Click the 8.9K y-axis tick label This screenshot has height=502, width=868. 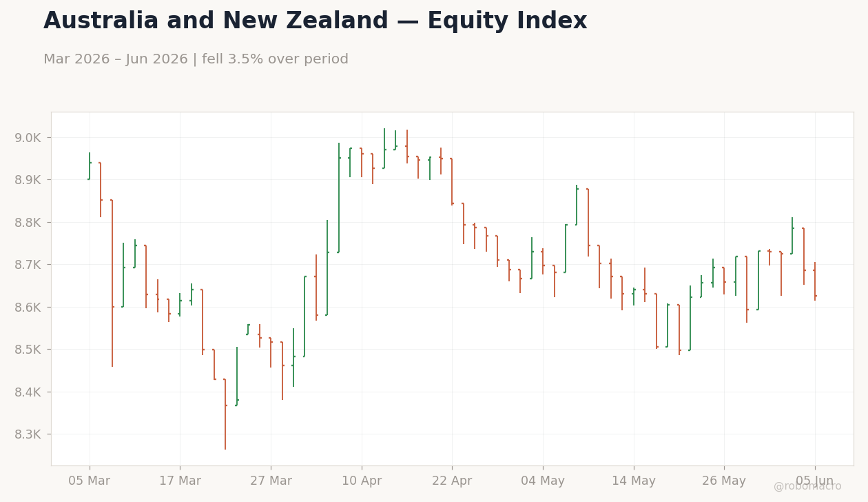28,180
